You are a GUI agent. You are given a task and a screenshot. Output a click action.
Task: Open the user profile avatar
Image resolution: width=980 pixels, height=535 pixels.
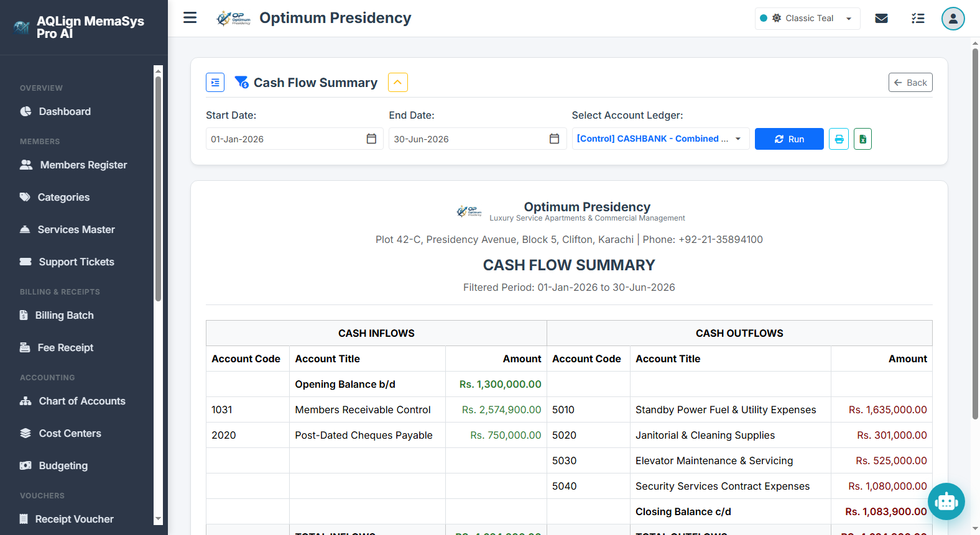[953, 19]
